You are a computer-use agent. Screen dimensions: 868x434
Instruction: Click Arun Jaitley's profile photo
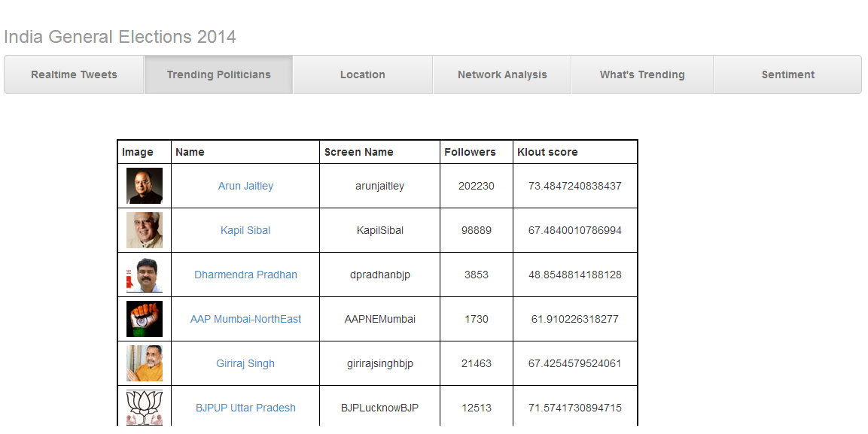click(x=145, y=186)
